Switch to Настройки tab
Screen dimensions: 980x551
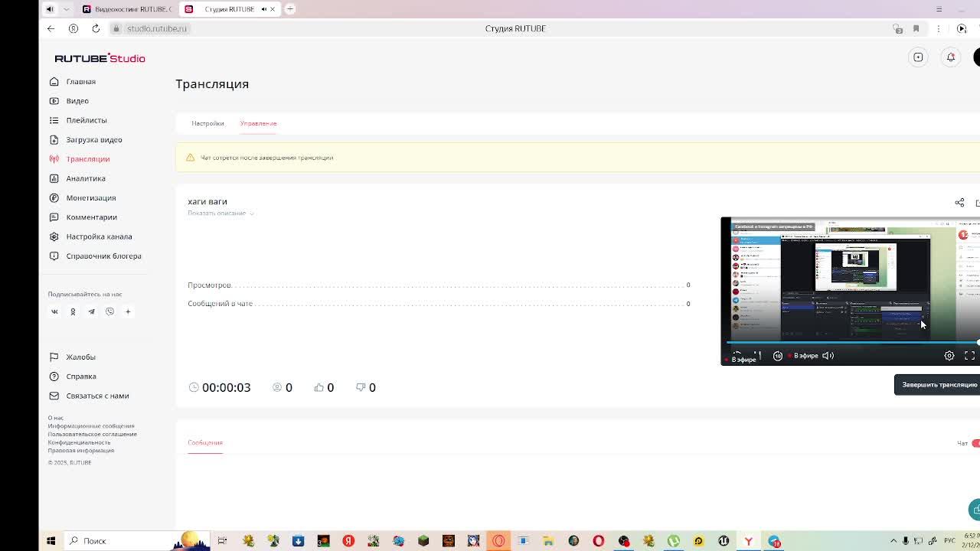click(207, 123)
